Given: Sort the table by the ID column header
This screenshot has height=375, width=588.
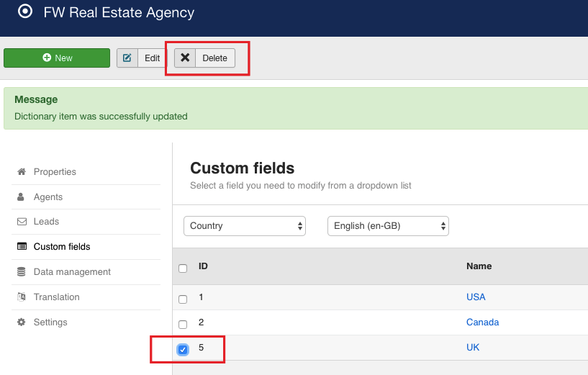Looking at the screenshot, I should point(203,266).
